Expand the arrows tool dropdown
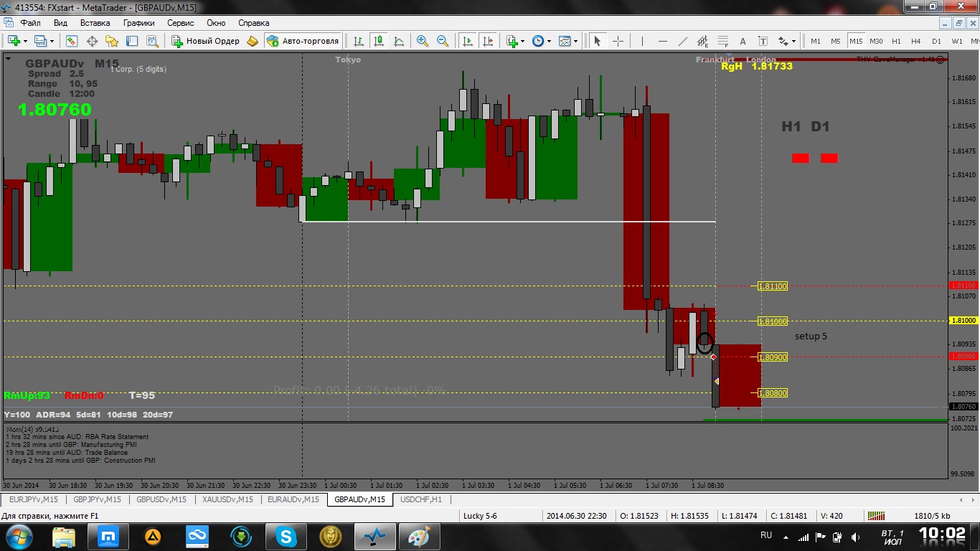Screen dimensions: 980x551 [x=794, y=41]
